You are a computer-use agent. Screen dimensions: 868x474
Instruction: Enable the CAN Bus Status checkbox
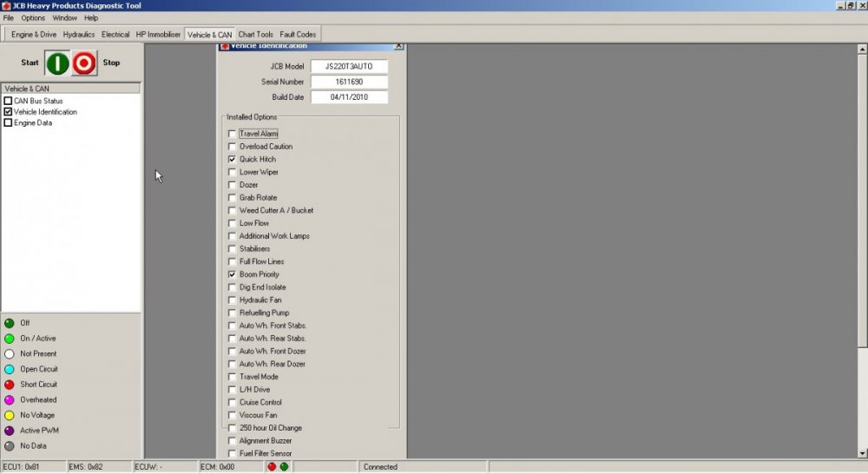[8, 101]
